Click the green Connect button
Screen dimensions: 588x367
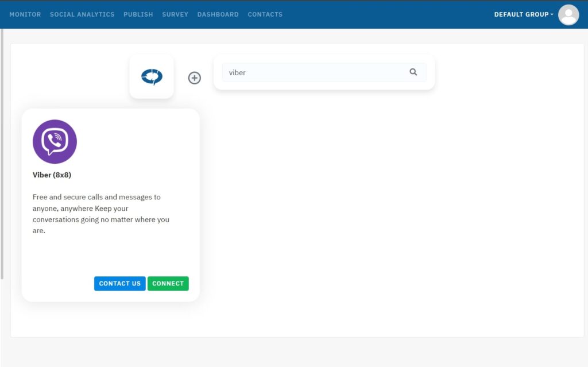[x=168, y=284]
